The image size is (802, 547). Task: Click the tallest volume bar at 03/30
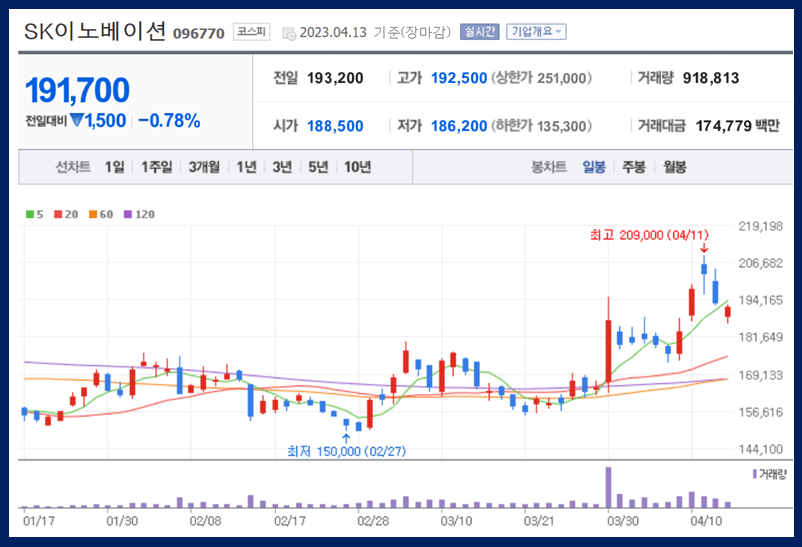point(608,487)
